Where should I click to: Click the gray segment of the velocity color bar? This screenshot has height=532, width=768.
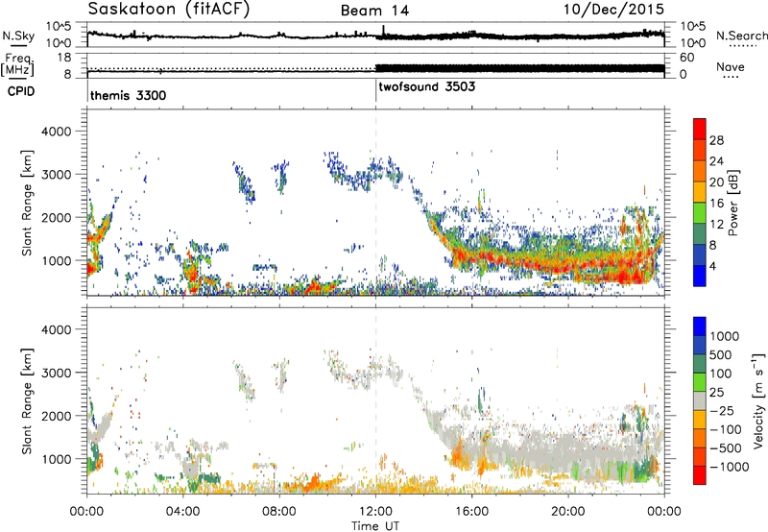[x=700, y=401]
